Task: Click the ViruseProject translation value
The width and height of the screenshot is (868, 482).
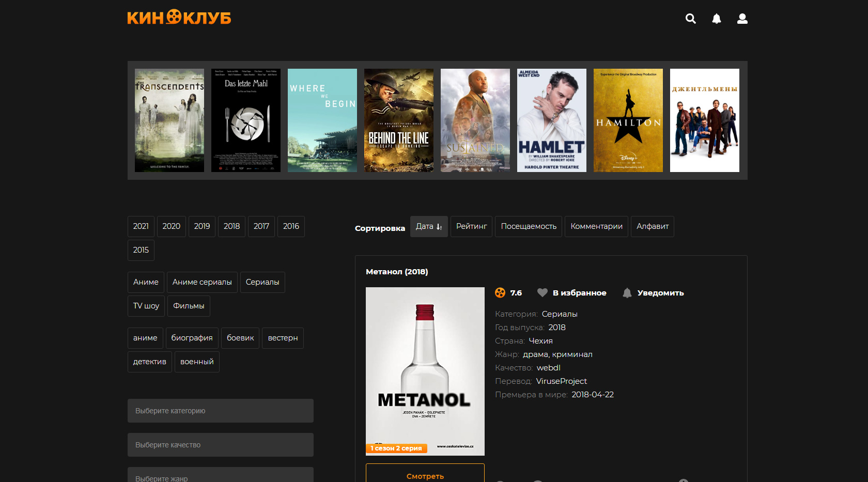Action: tap(562, 381)
